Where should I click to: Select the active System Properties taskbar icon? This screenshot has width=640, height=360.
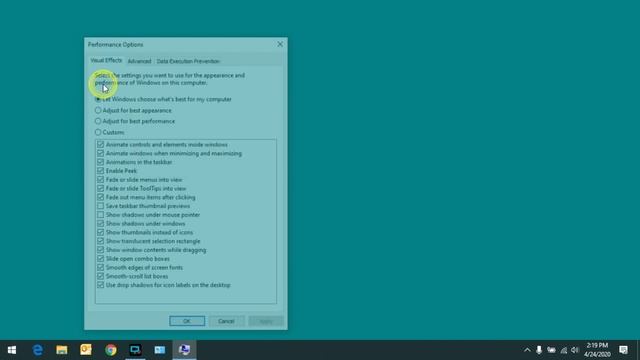coord(184,350)
